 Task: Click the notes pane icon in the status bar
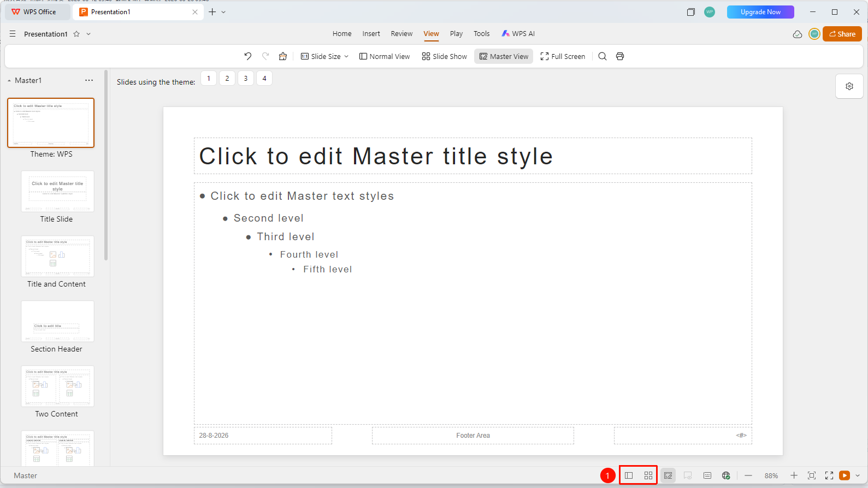point(707,475)
